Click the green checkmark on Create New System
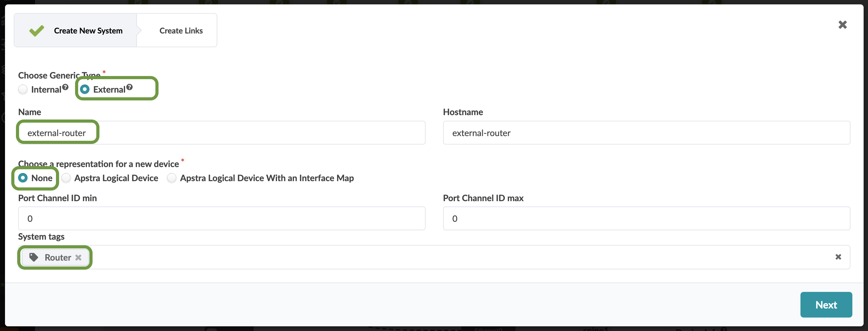This screenshot has width=868, height=331. coord(37,31)
